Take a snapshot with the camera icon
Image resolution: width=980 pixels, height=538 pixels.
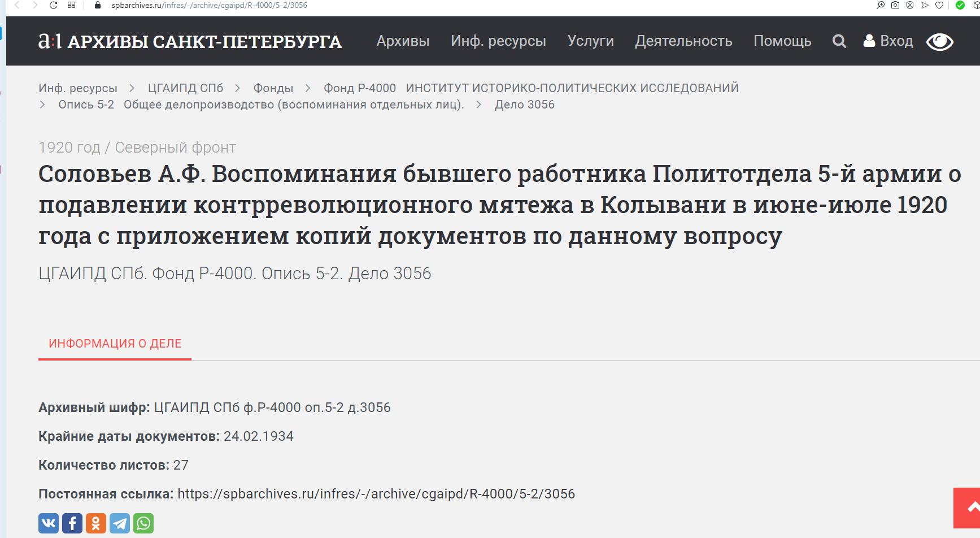click(x=895, y=5)
